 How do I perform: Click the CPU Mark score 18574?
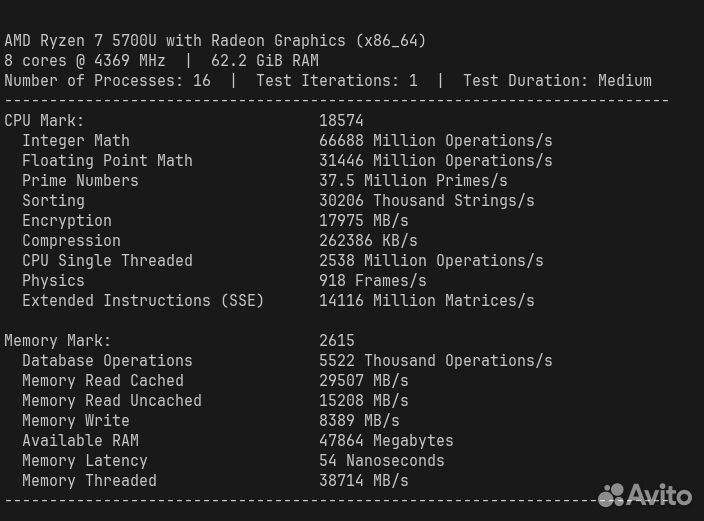341,121
